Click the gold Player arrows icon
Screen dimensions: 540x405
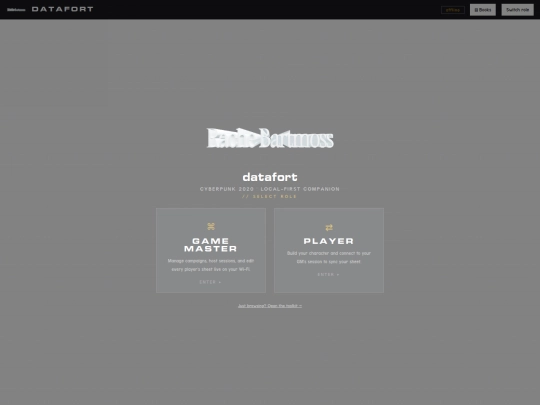click(x=329, y=228)
